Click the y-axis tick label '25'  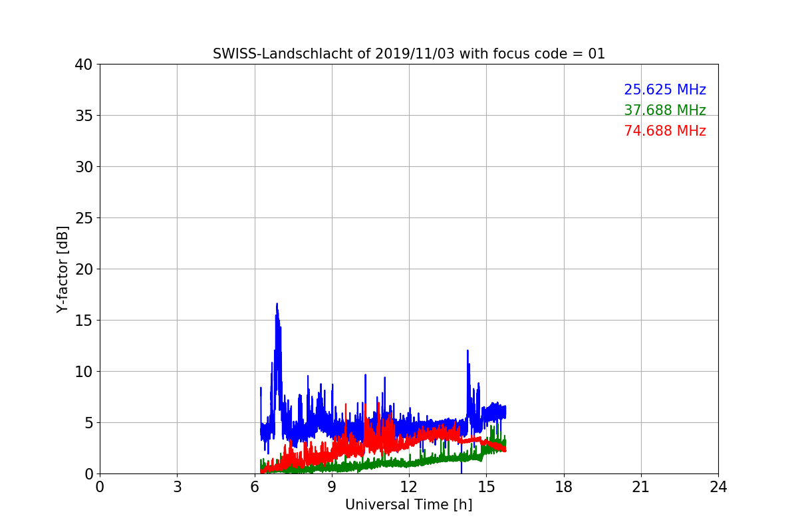point(84,218)
